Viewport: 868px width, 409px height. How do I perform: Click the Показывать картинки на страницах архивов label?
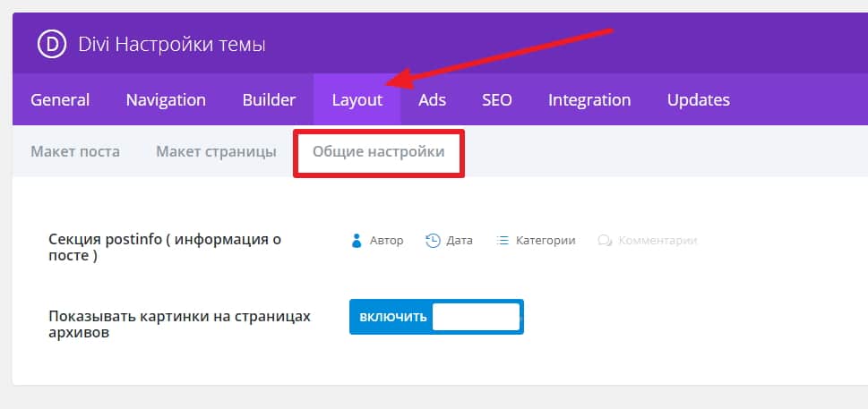click(180, 325)
